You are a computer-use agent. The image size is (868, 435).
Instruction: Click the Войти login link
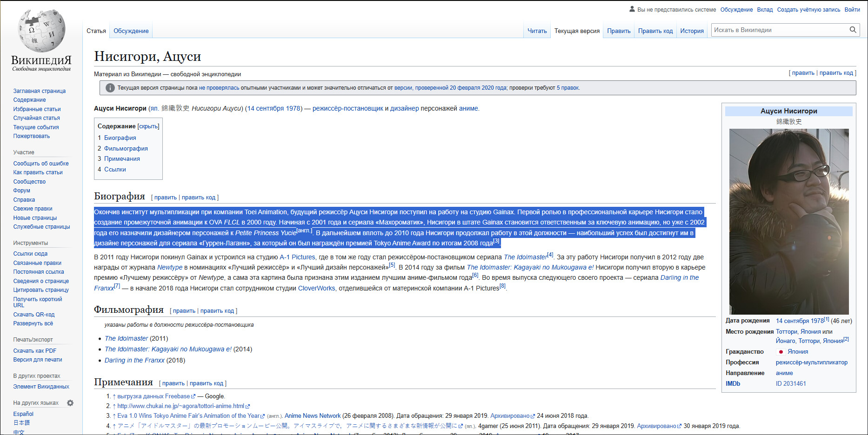[852, 10]
